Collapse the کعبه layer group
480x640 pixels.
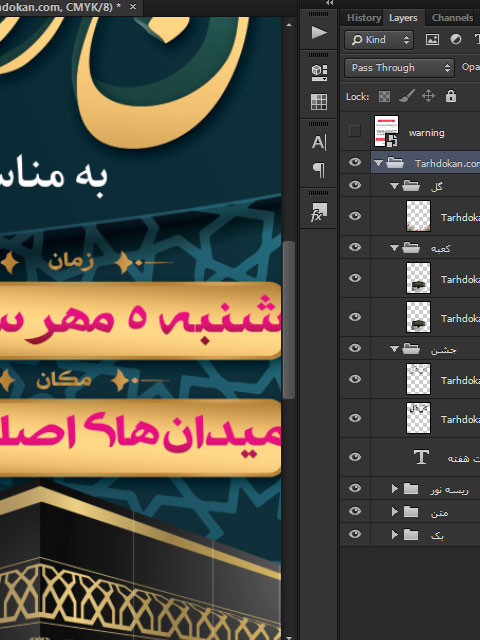pos(394,248)
